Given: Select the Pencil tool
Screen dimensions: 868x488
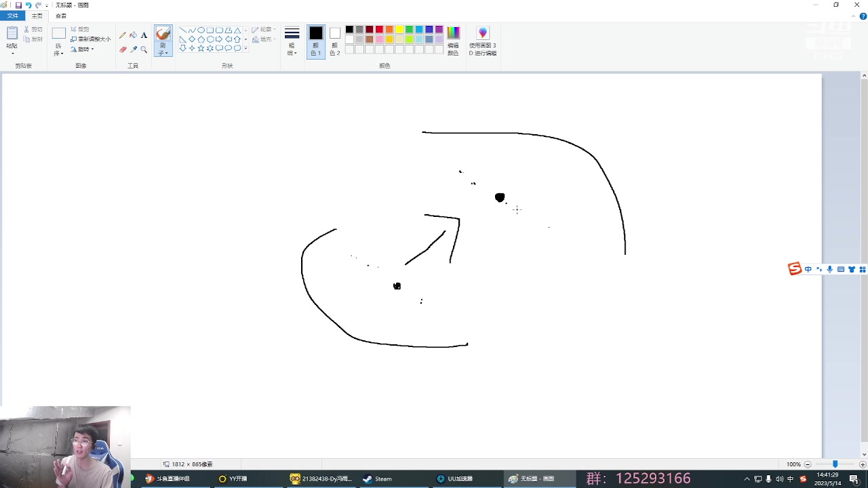Looking at the screenshot, I should pyautogui.click(x=123, y=35).
